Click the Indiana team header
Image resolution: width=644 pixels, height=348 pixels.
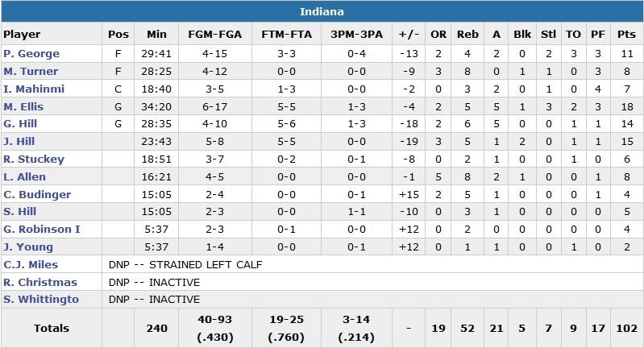[x=322, y=11]
